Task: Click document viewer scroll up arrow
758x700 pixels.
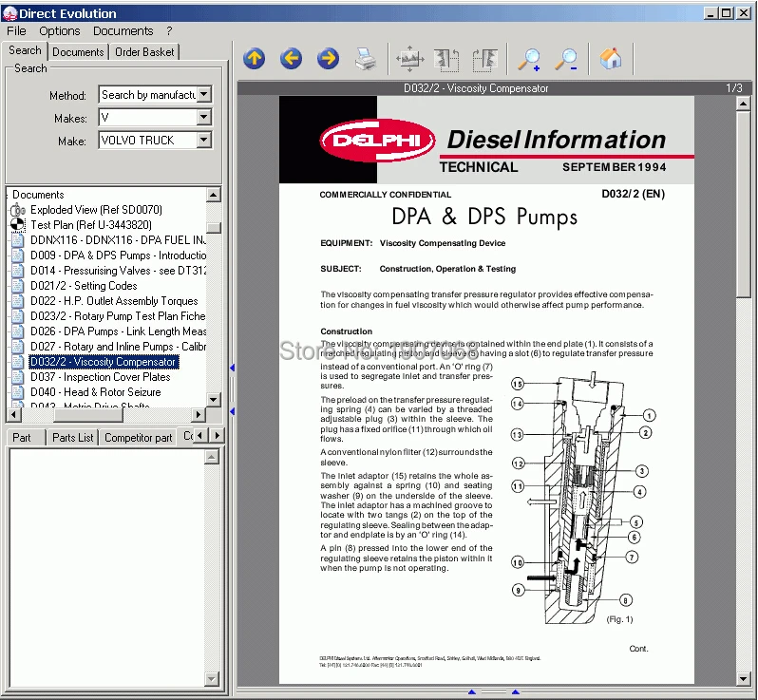Action: pos(744,104)
